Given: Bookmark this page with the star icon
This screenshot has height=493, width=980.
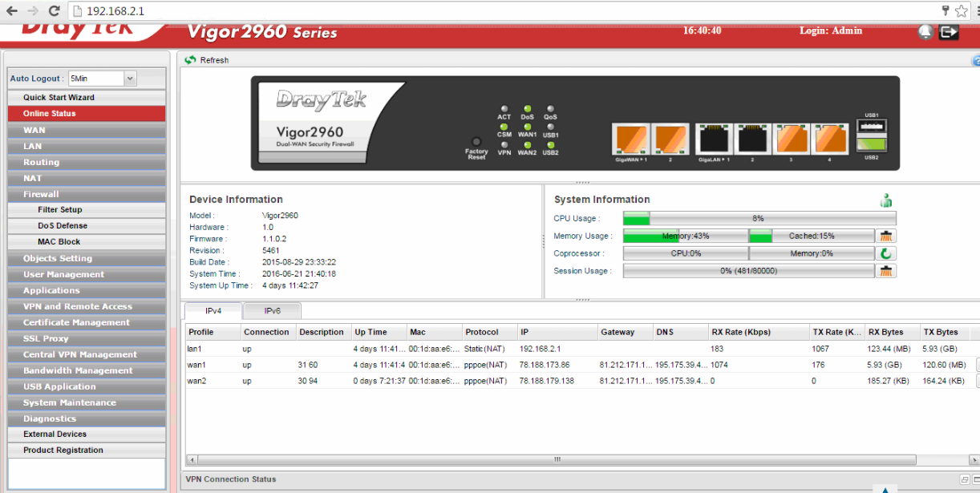Looking at the screenshot, I should [962, 11].
